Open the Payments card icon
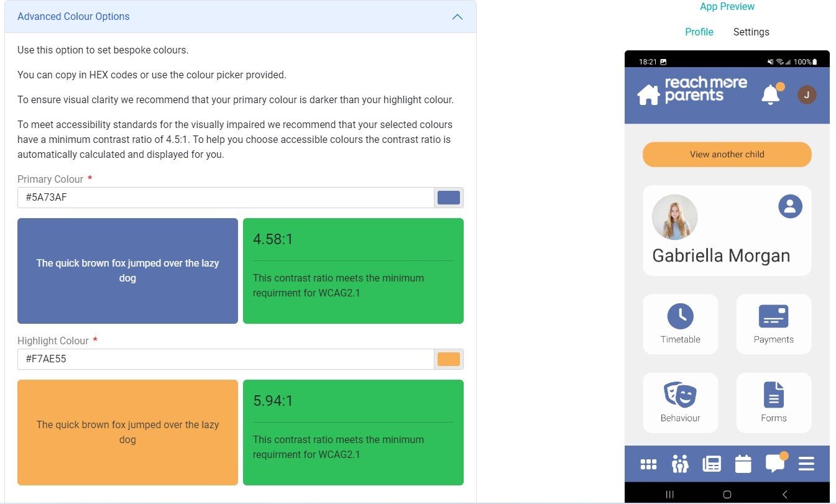Viewport: 836px width, 504px height. tap(773, 316)
